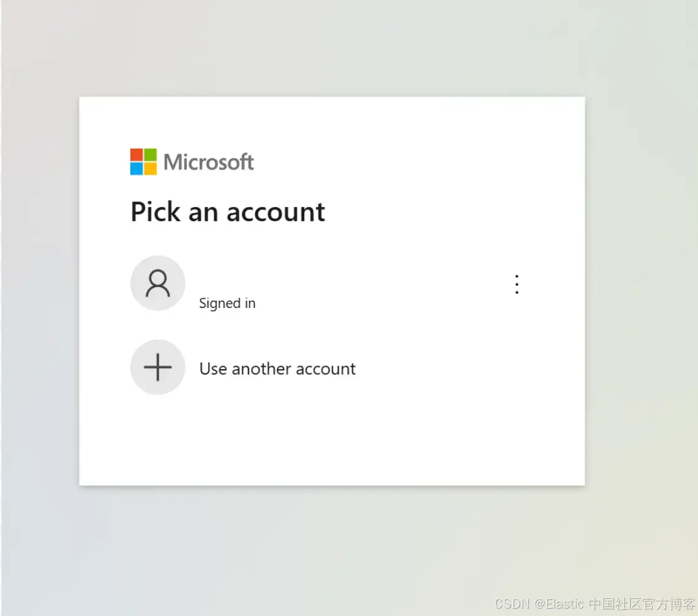Click the plus icon to add account
This screenshot has height=616, width=698.
157,367
